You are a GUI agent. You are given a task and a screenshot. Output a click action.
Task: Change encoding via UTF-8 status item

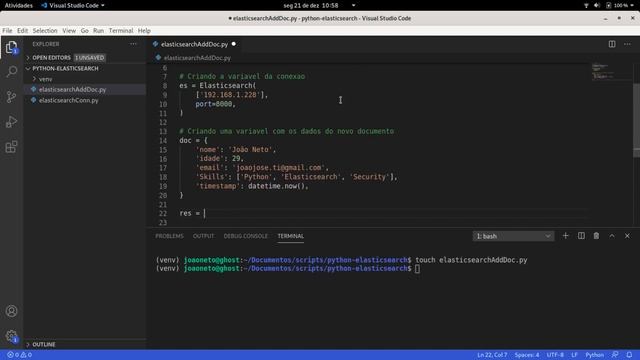coord(555,355)
